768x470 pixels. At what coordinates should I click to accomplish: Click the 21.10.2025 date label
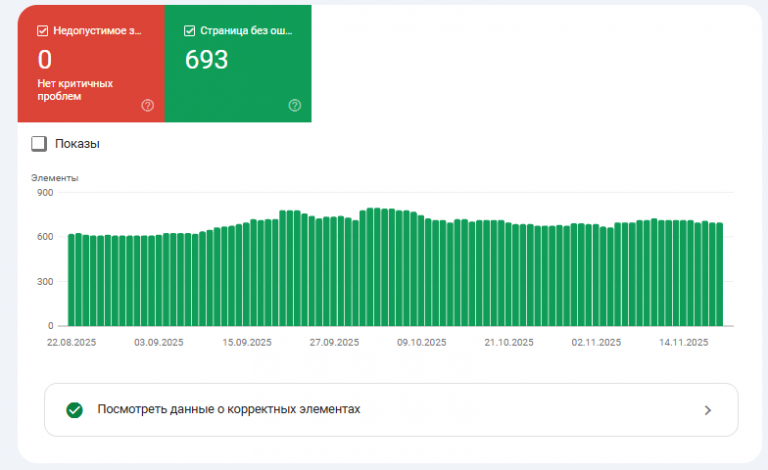[509, 342]
